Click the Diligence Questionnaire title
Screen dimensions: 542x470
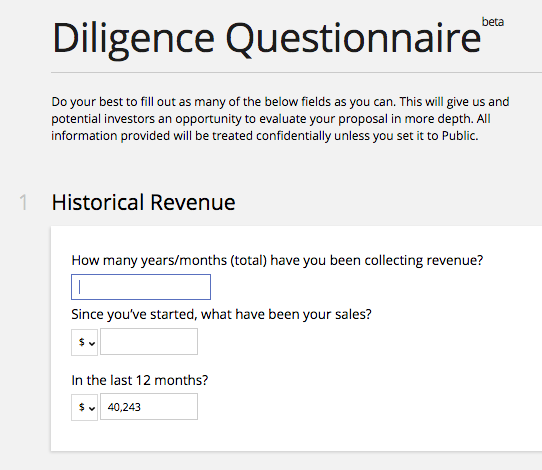(x=266, y=38)
